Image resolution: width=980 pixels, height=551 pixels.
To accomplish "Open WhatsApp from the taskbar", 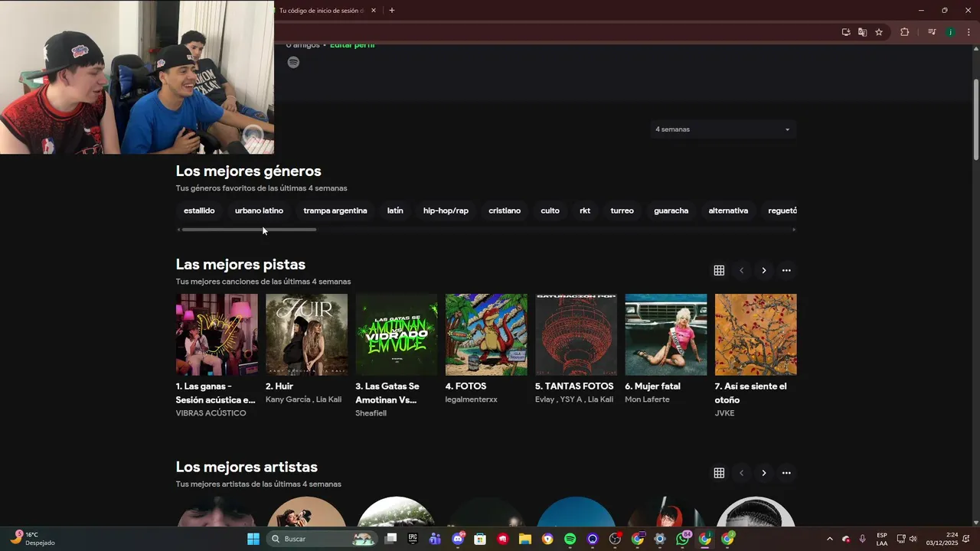I will (682, 539).
